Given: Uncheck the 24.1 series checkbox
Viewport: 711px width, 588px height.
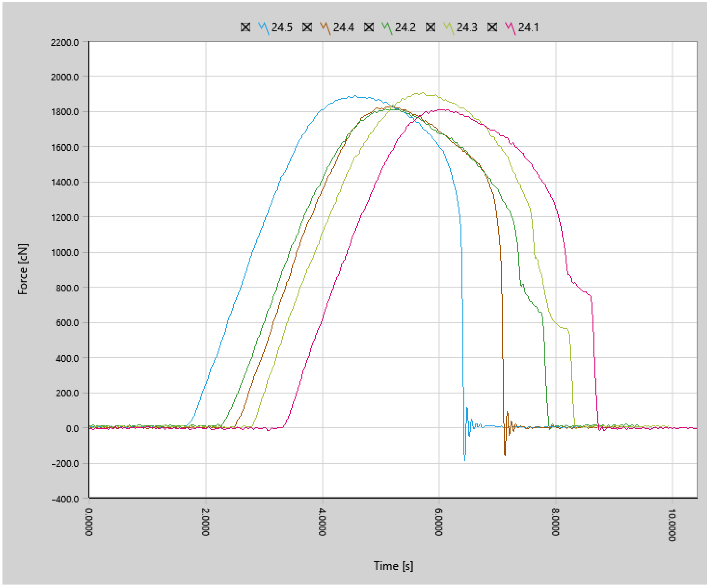Looking at the screenshot, I should click(x=492, y=27).
